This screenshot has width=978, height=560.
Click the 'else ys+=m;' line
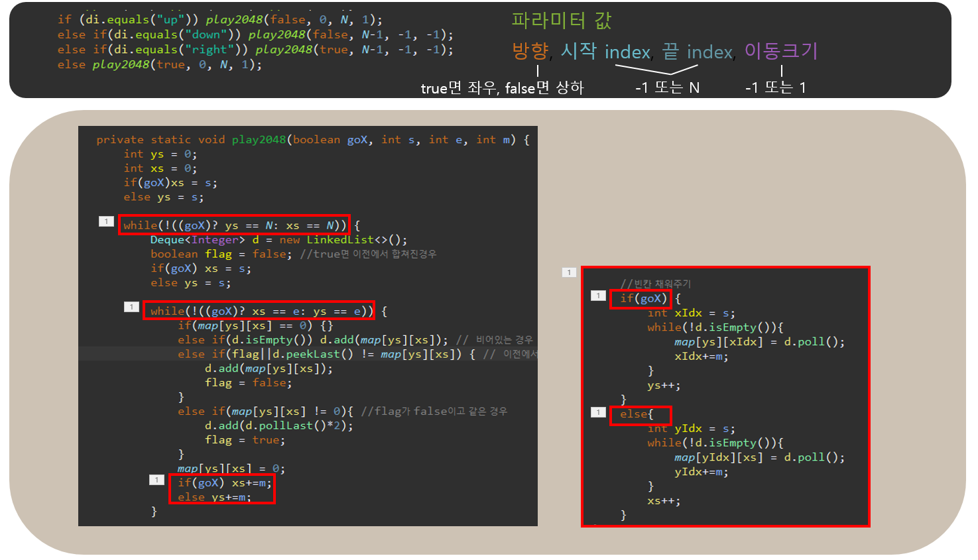(214, 497)
